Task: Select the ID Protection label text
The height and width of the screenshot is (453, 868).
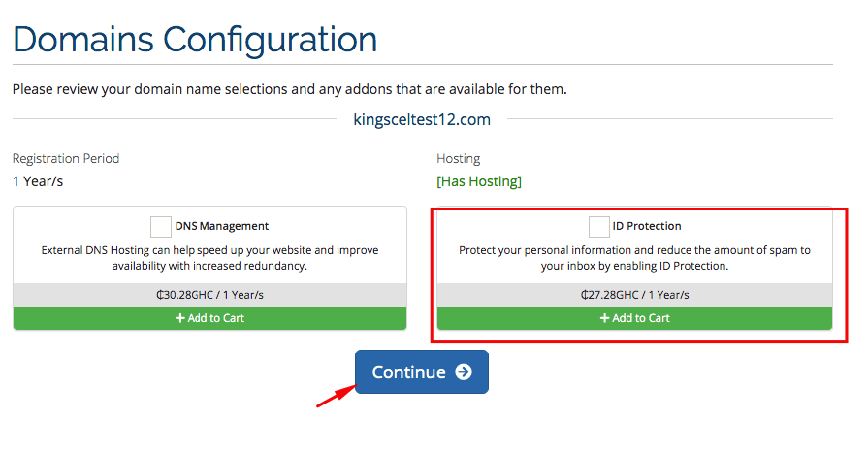Action: point(647,227)
